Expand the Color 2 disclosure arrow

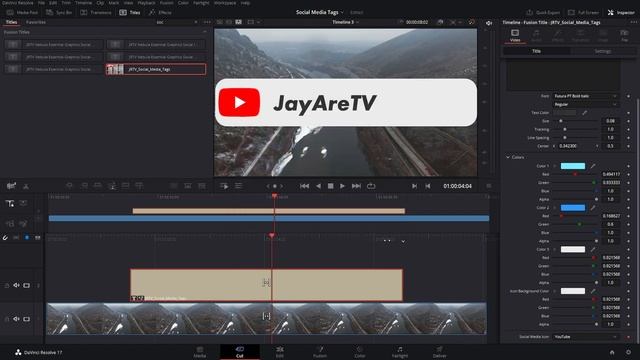coord(555,208)
